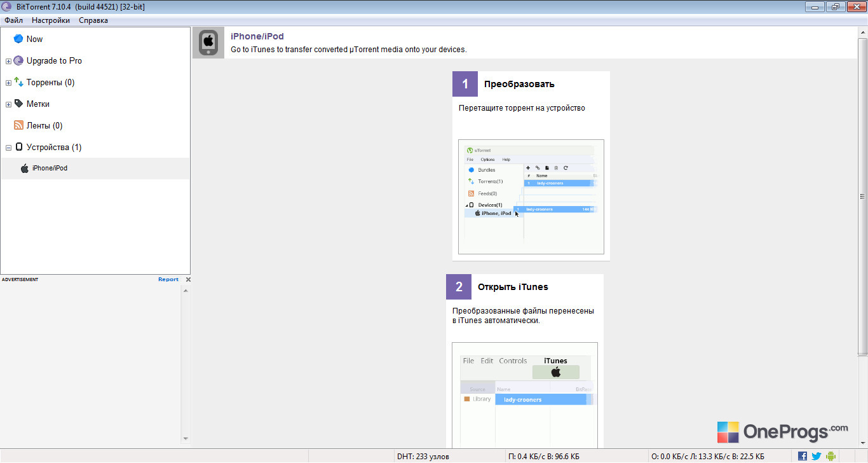The height and width of the screenshot is (463, 868).
Task: Open the Справка menu
Action: [x=93, y=20]
